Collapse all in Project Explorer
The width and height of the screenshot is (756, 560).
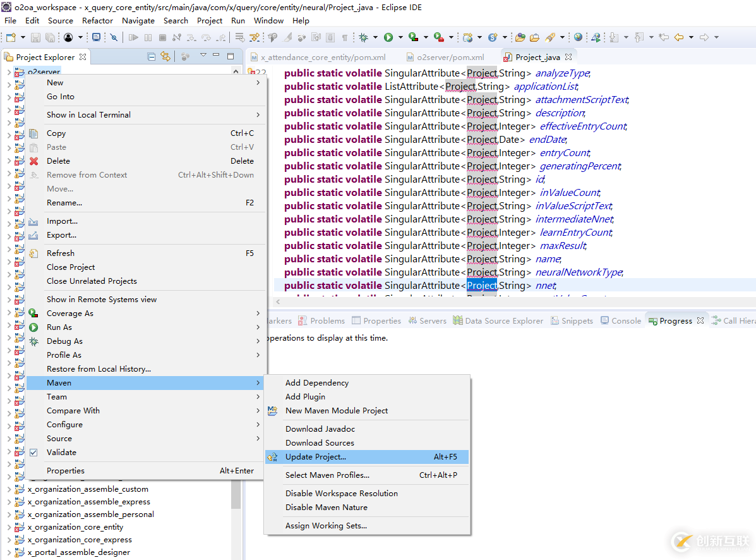[152, 57]
